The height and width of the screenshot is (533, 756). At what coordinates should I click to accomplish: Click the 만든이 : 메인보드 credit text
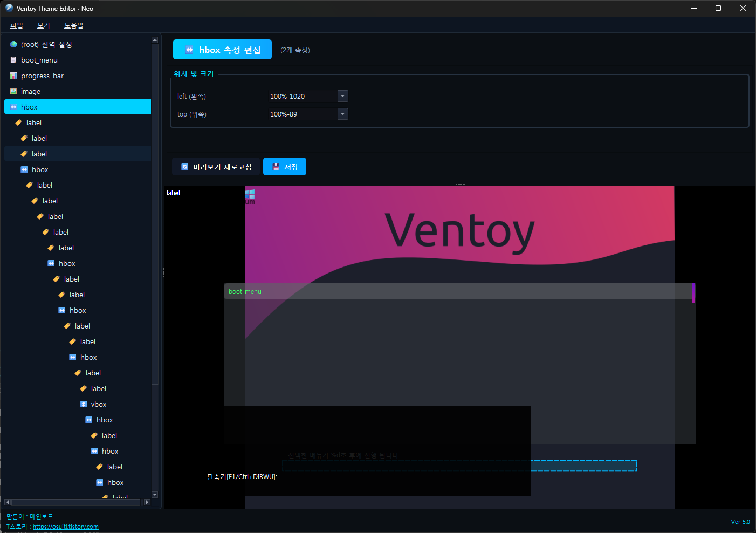pyautogui.click(x=30, y=517)
